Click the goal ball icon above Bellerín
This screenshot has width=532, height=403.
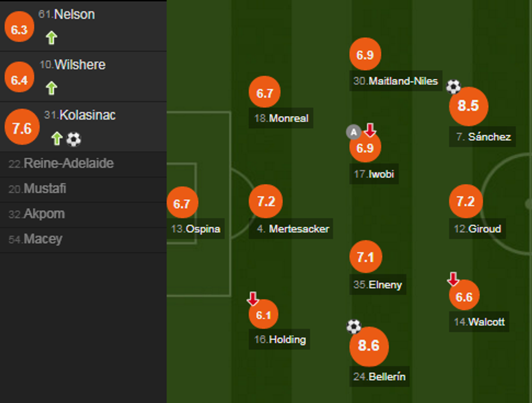tap(354, 326)
